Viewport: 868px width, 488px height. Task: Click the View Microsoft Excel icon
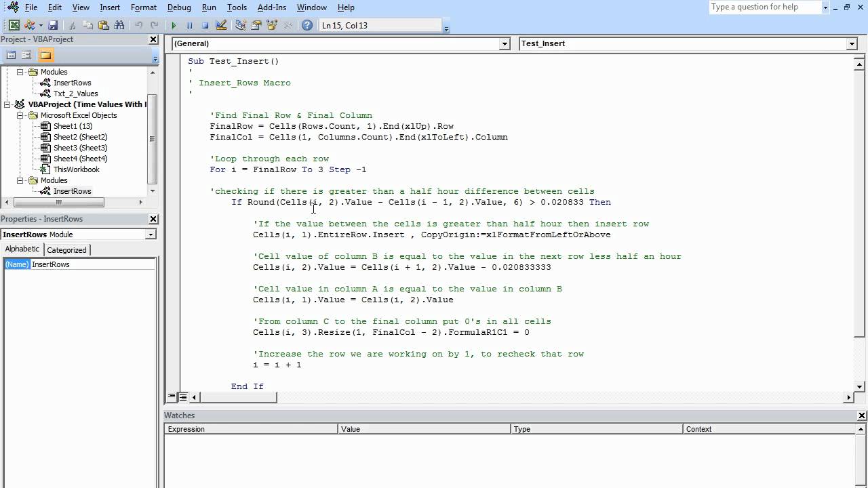point(14,25)
